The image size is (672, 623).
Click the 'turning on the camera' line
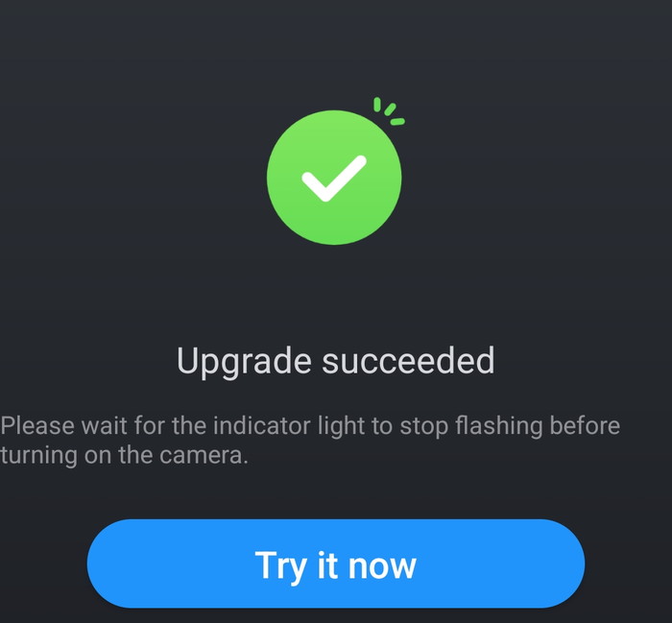click(x=124, y=455)
